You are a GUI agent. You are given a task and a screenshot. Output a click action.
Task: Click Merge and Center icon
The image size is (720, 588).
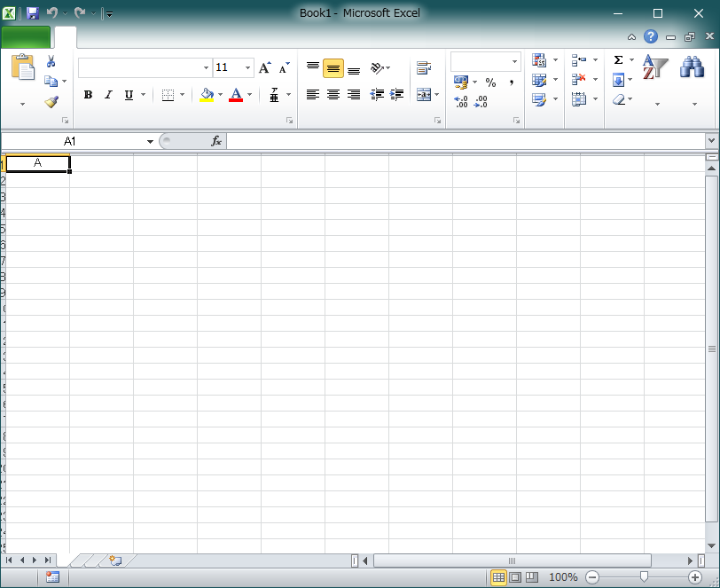point(423,95)
